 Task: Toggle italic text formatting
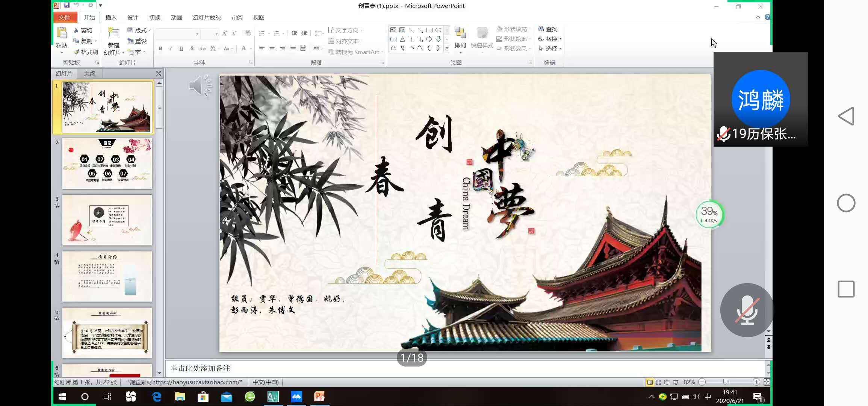[171, 48]
